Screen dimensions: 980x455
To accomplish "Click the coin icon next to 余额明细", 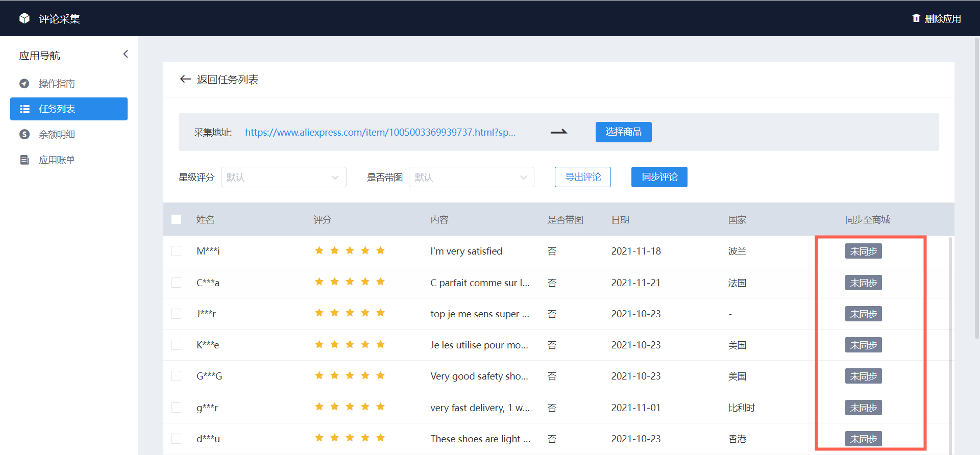I will click(24, 134).
